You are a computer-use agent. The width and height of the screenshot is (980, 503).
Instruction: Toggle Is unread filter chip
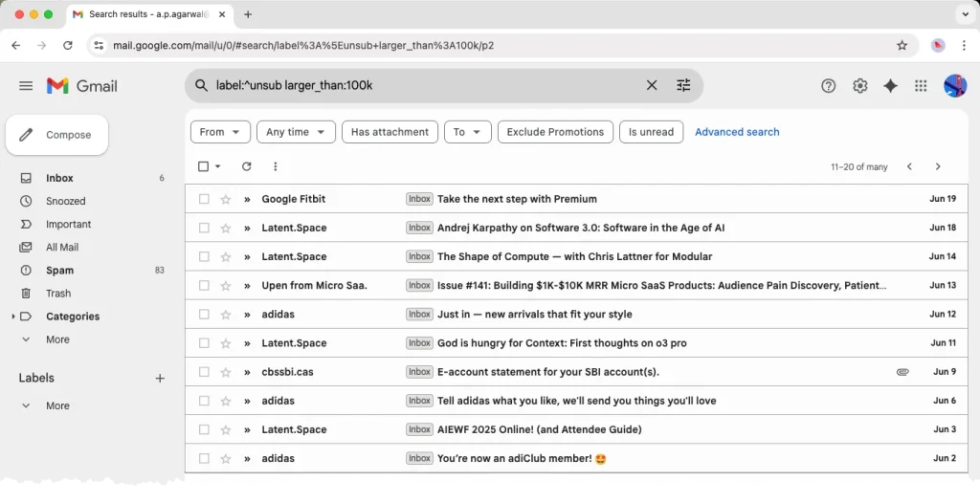tap(651, 132)
